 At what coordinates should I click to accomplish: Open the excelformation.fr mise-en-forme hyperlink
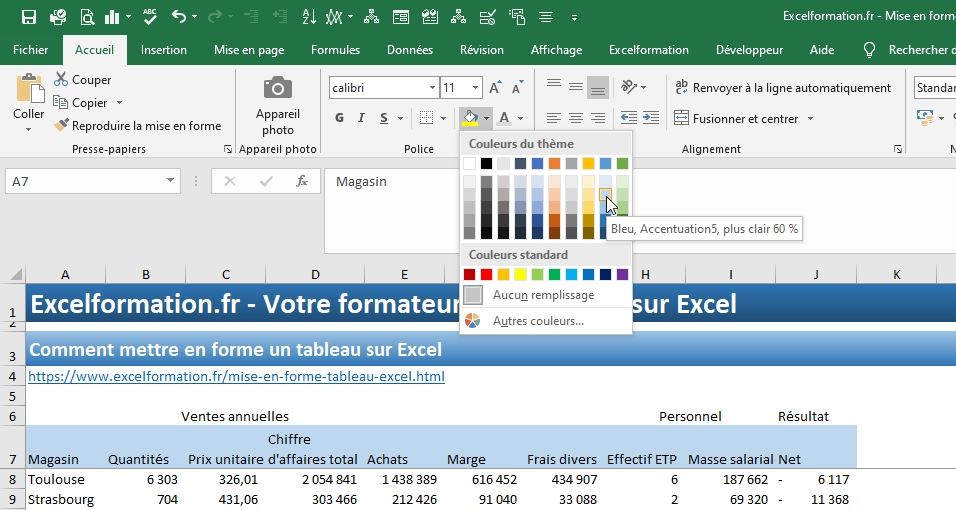(237, 376)
